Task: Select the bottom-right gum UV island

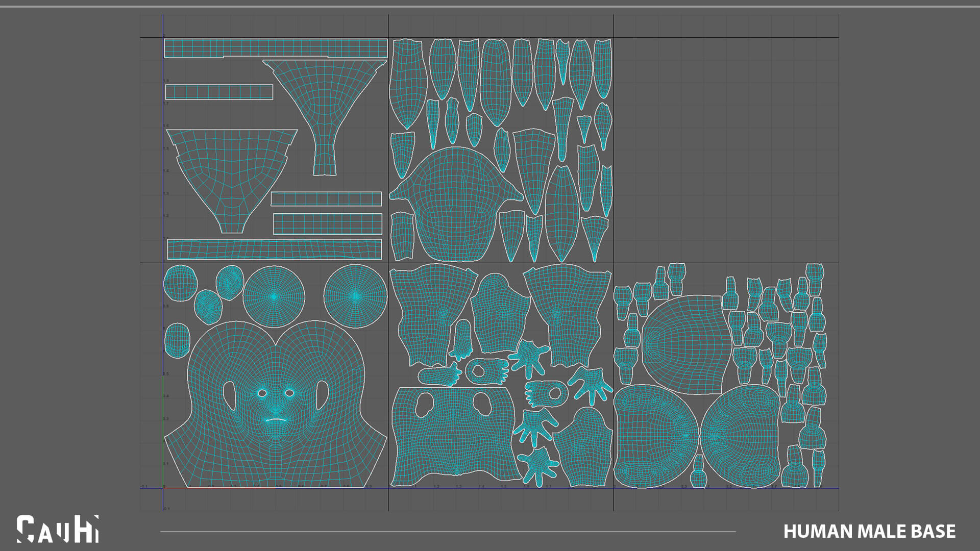Action: [x=740, y=436]
